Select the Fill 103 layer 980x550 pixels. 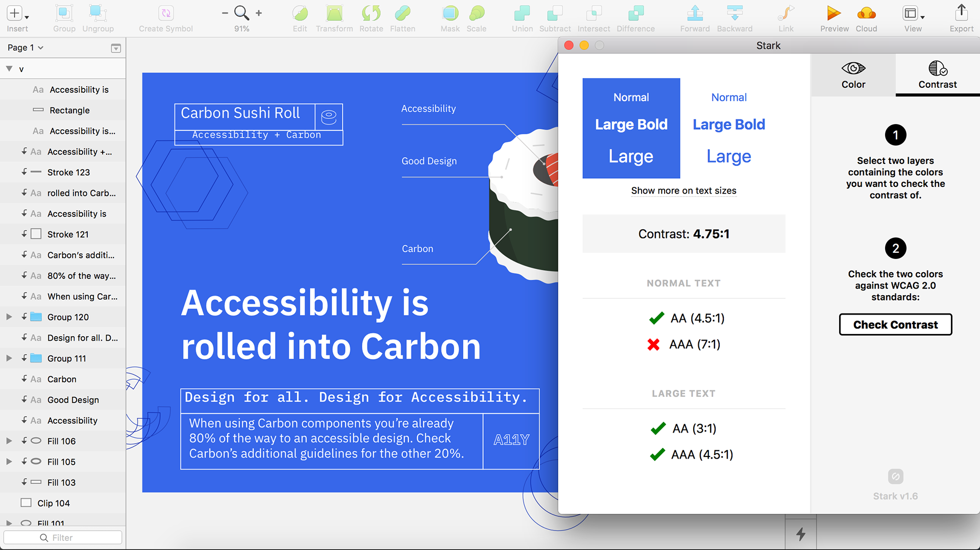click(x=63, y=482)
